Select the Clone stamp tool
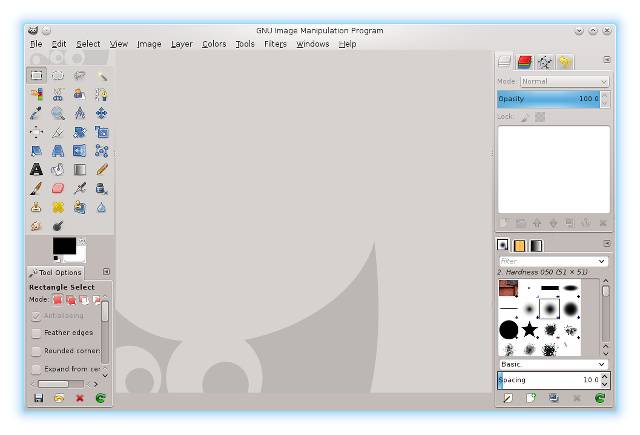 36,207
